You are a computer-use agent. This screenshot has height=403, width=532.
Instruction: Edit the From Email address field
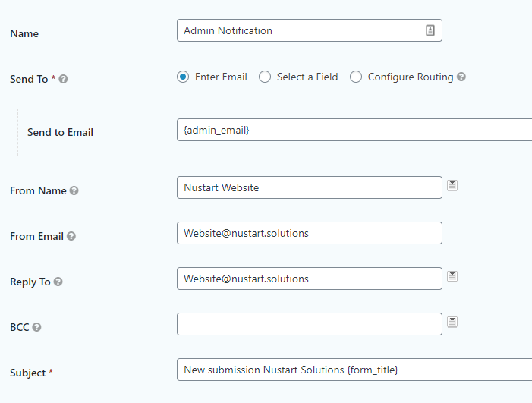pyautogui.click(x=309, y=233)
